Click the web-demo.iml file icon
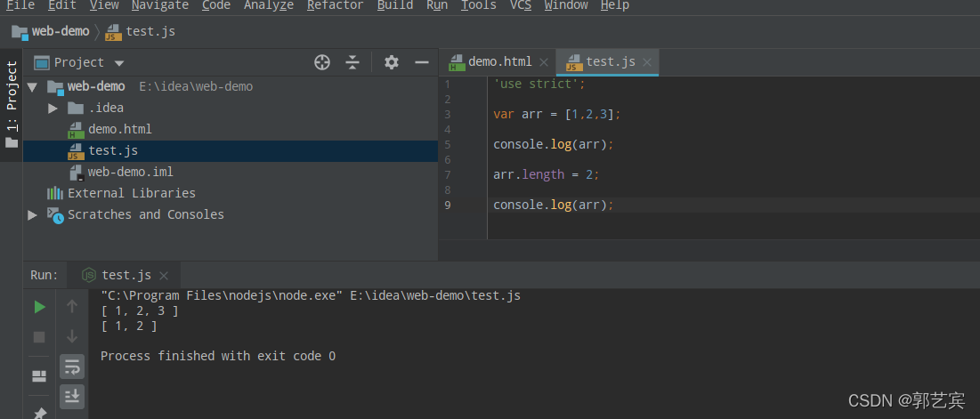980x419 pixels. [x=76, y=173]
